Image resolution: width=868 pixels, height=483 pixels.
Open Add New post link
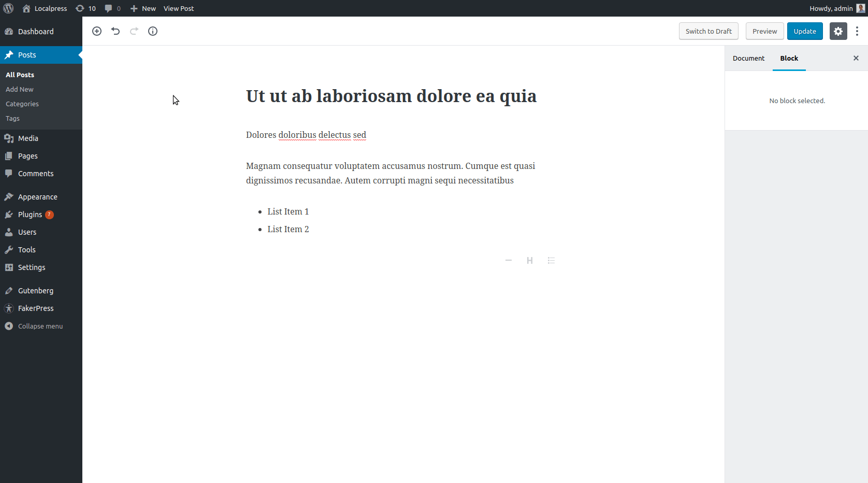pos(20,89)
